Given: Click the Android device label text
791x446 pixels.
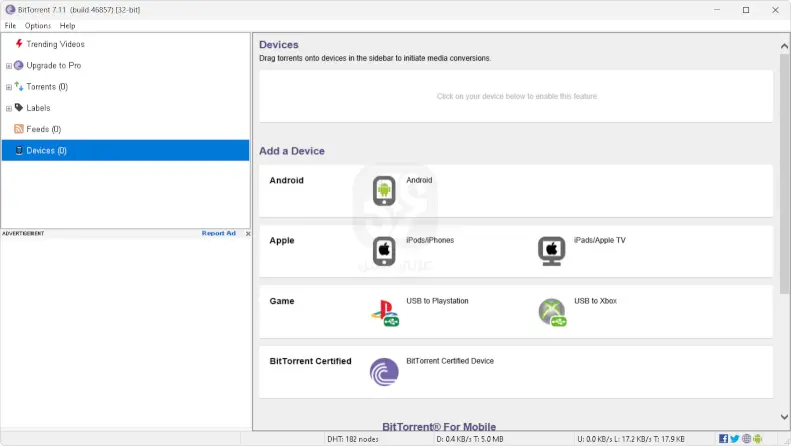Looking at the screenshot, I should (x=419, y=180).
